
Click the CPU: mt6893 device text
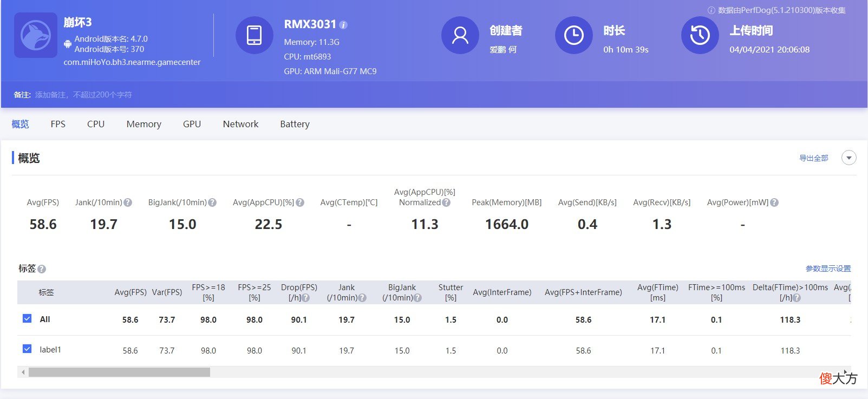tap(307, 56)
